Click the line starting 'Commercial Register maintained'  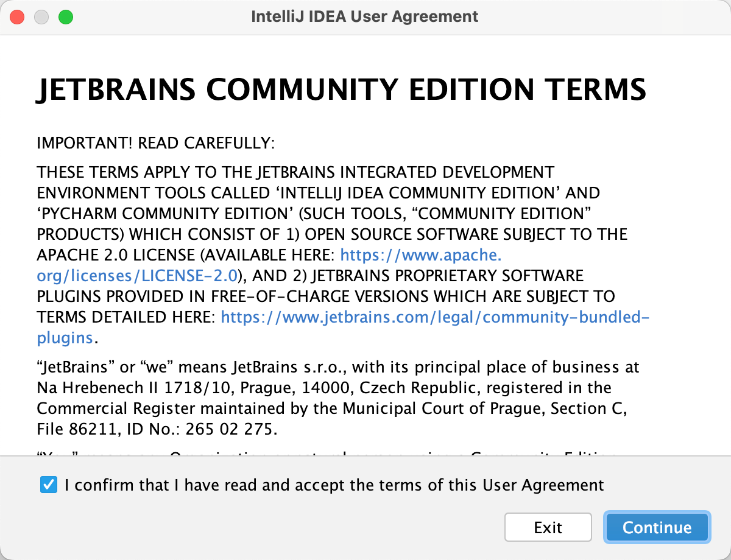(332, 408)
